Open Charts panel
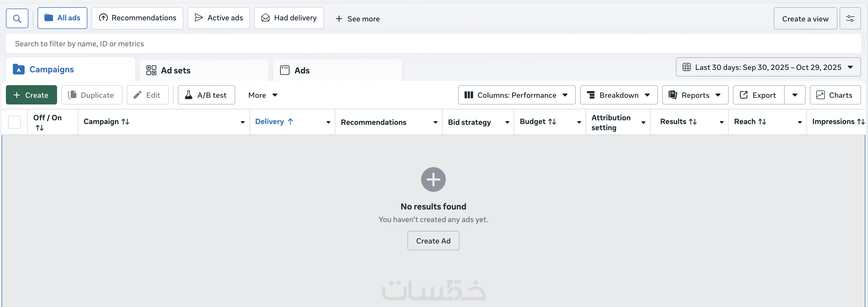 coord(835,95)
